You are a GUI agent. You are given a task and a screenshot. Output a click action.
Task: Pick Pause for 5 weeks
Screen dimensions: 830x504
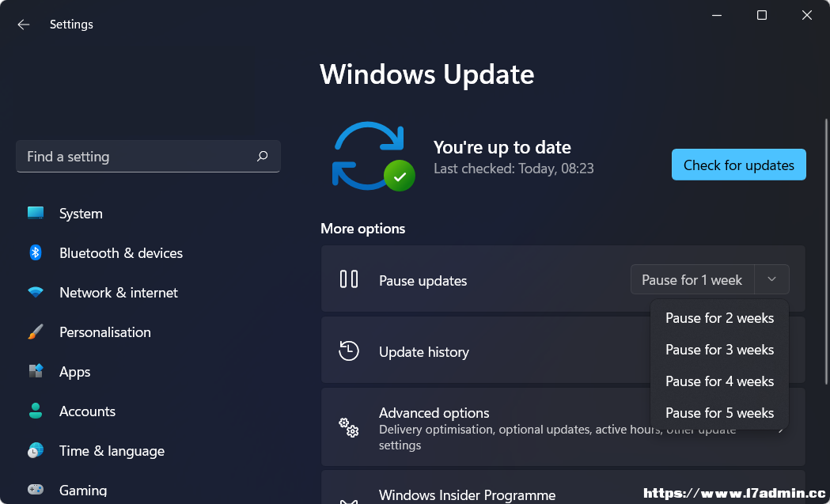click(x=719, y=413)
